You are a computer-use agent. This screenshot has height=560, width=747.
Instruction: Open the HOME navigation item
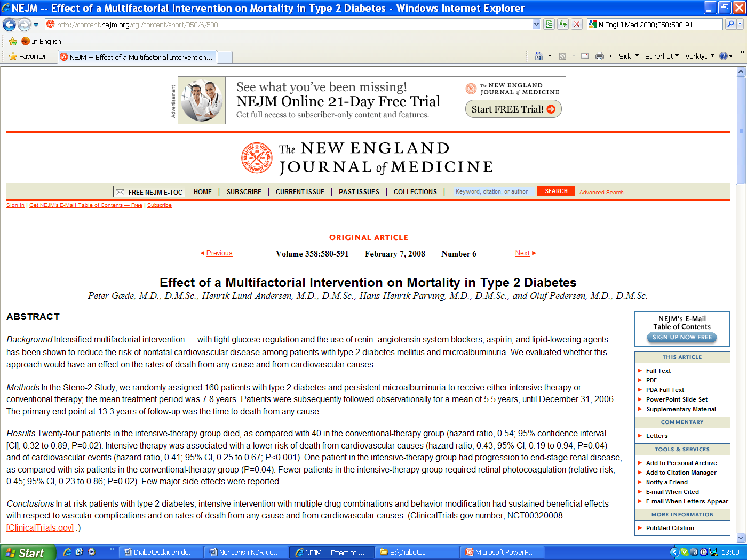click(203, 192)
